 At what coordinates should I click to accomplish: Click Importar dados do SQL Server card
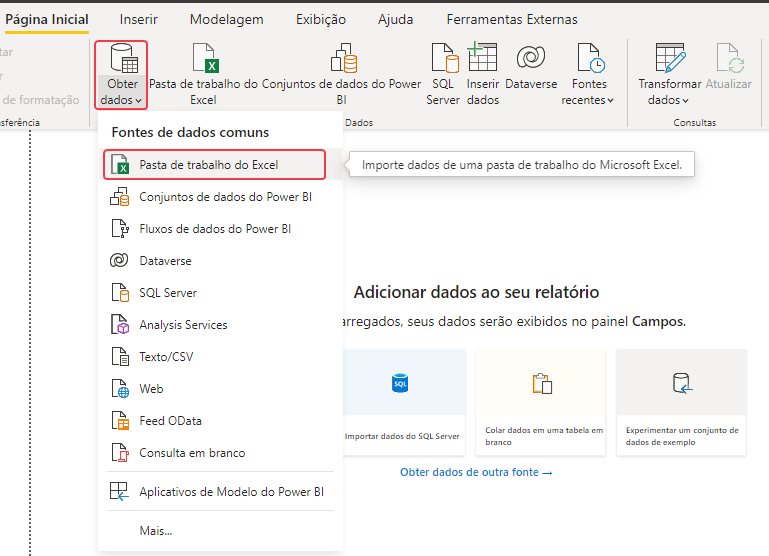[x=401, y=402]
